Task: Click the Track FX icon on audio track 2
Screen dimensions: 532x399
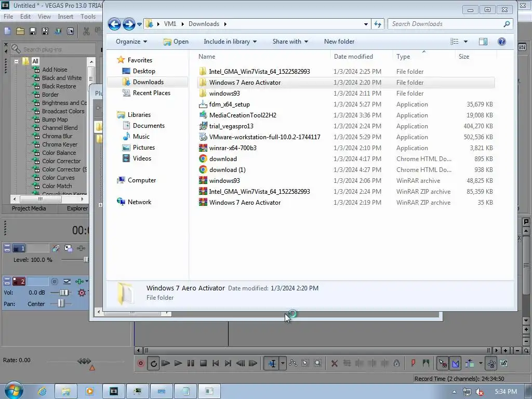Action: click(79, 281)
